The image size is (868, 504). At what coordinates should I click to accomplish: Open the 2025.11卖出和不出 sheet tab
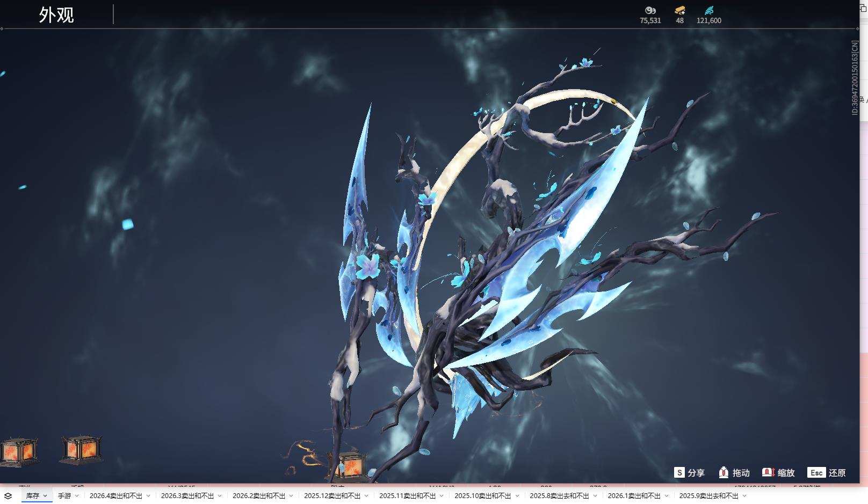coord(408,496)
